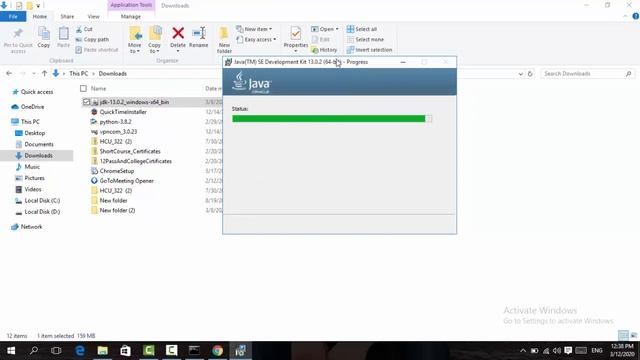
Task: Uncheck the jdk-13.0.2 file checkbox
Action: (86, 102)
